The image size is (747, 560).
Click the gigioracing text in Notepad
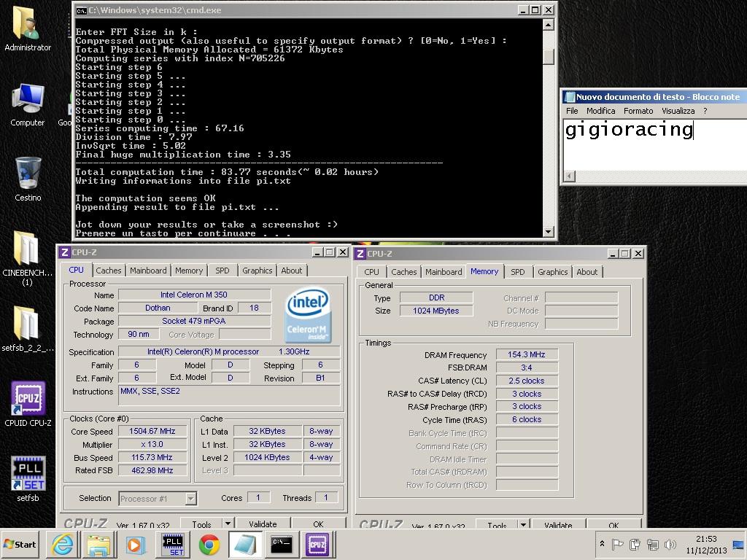click(628, 130)
